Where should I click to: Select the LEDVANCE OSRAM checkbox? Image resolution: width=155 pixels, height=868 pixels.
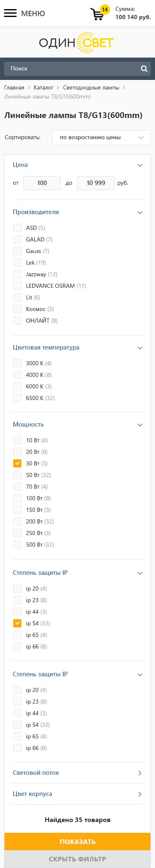[x=17, y=286]
